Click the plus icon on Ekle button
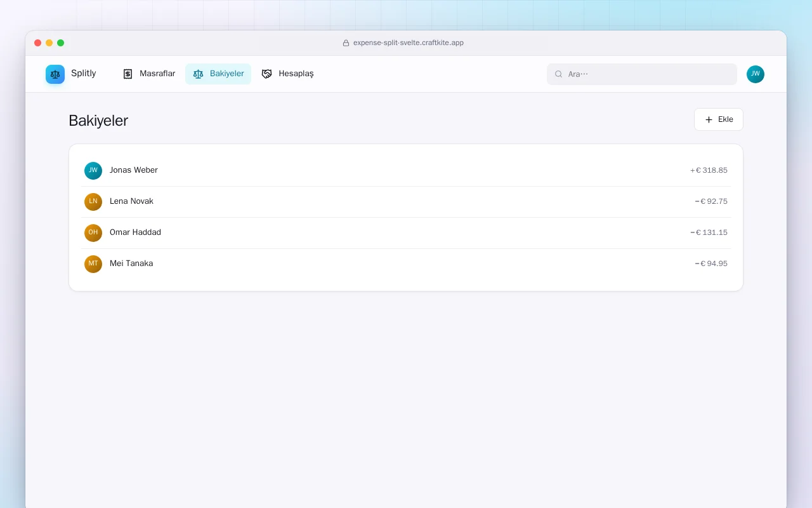The image size is (812, 508). (x=709, y=119)
